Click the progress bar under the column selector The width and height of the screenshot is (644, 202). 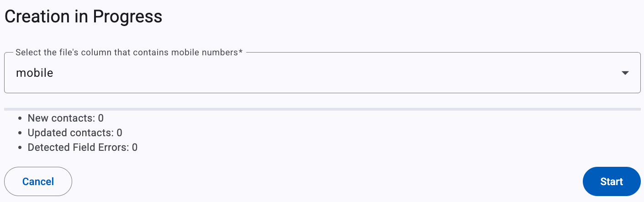click(322, 109)
